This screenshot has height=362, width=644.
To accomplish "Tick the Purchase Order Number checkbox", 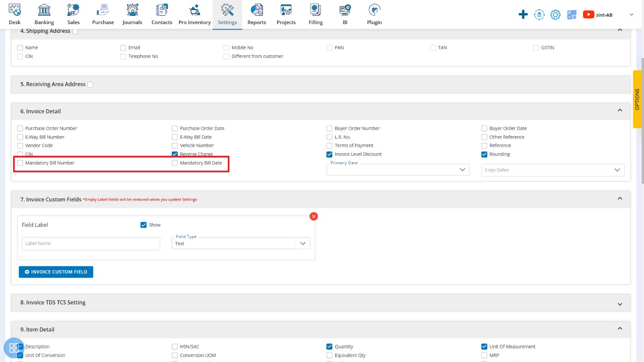I will [x=20, y=129].
